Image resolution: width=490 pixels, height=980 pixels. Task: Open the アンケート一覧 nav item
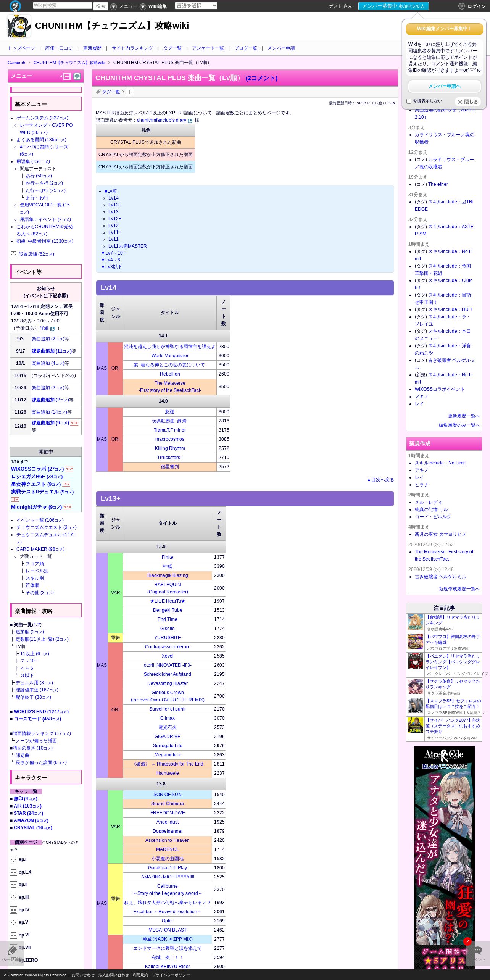(x=208, y=48)
